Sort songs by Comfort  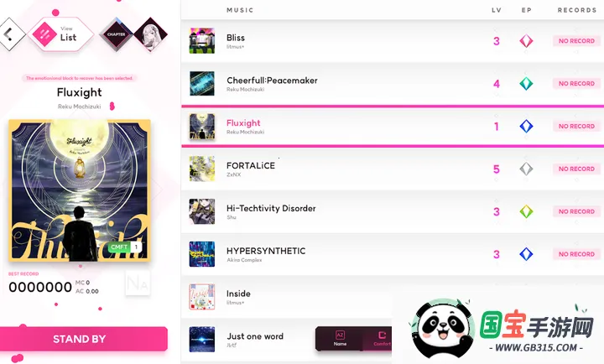tap(377, 339)
